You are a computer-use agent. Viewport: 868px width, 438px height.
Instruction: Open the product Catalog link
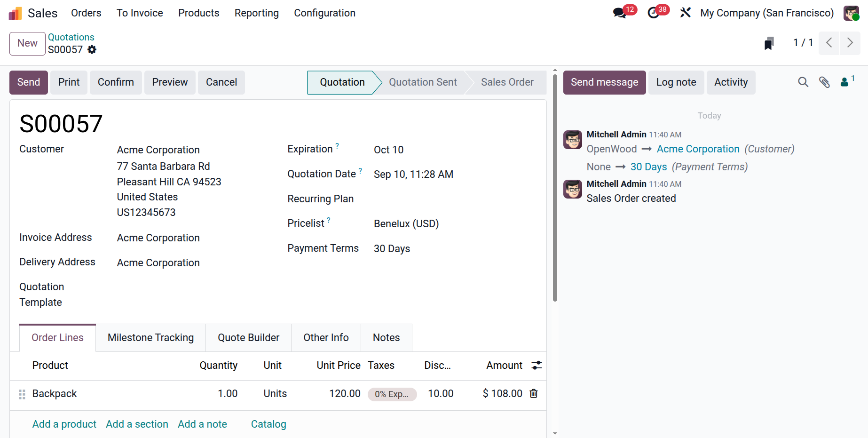[268, 424]
